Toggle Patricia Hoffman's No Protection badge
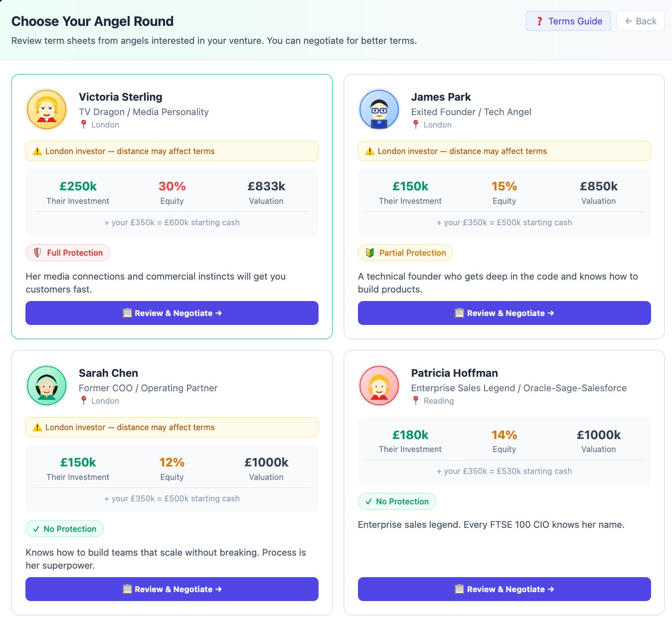Screen dimensions: 672x622 tap(397, 501)
